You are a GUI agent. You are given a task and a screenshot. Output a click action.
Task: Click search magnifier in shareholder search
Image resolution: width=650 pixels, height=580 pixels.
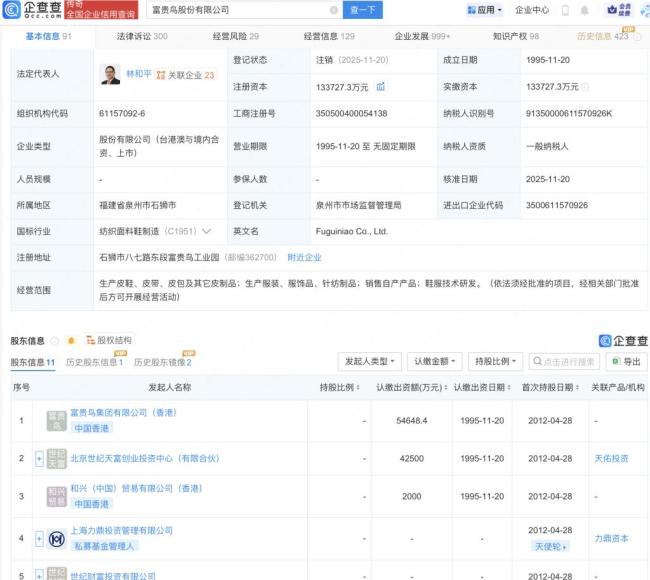tap(537, 362)
